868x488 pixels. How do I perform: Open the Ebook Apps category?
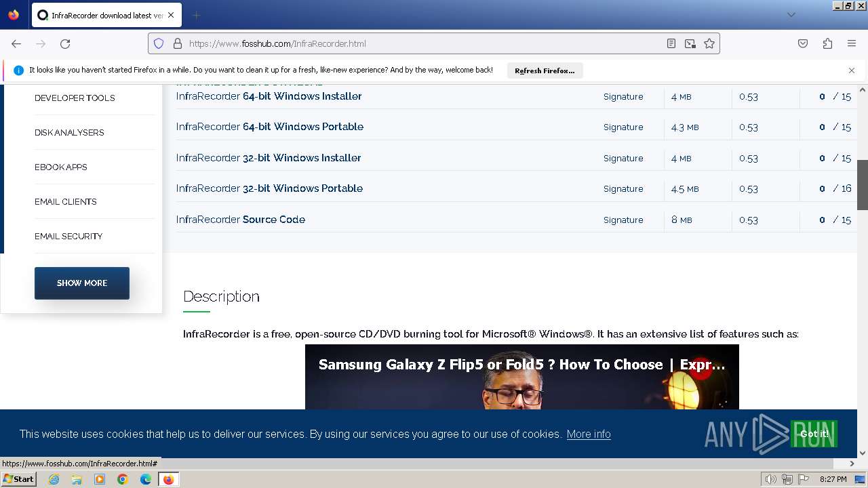click(61, 167)
